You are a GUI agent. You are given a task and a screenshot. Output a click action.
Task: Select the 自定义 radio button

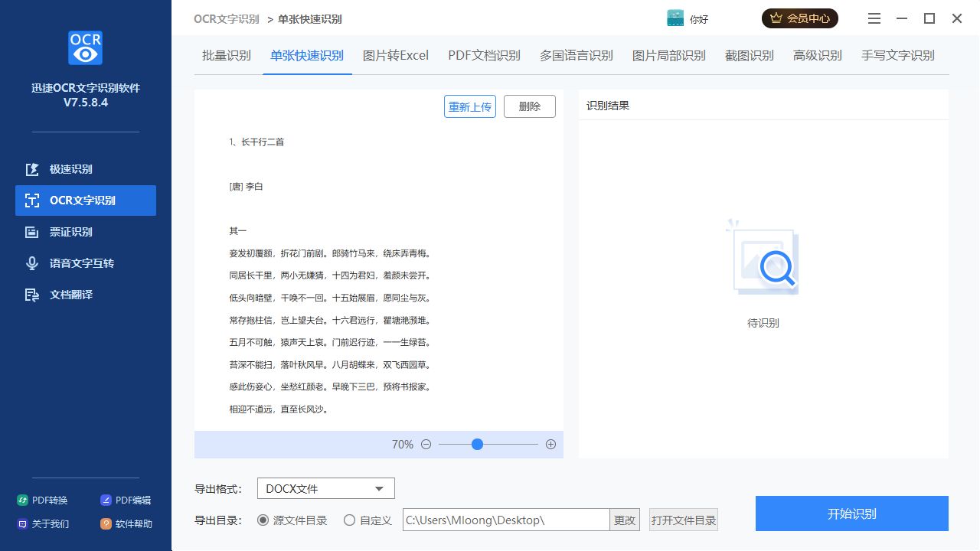[349, 520]
